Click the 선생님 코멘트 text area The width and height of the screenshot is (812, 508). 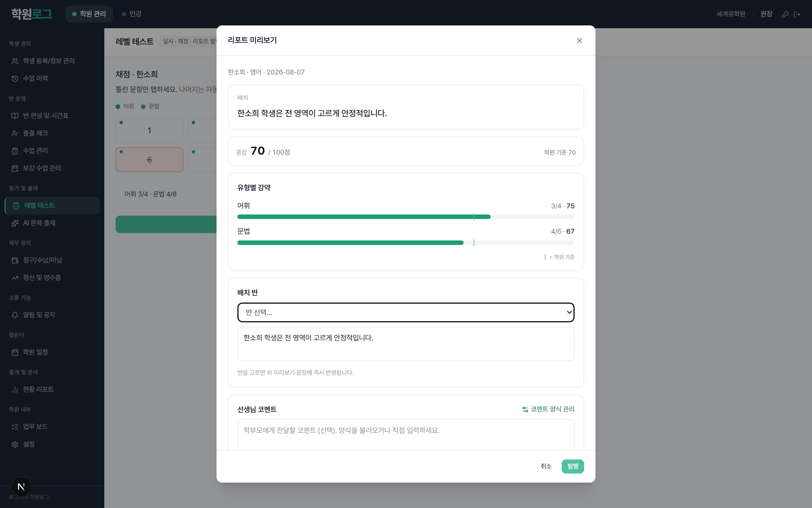406,435
